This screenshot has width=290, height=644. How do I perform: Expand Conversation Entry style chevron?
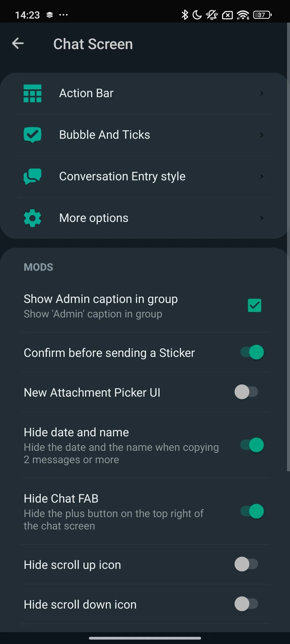262,176
